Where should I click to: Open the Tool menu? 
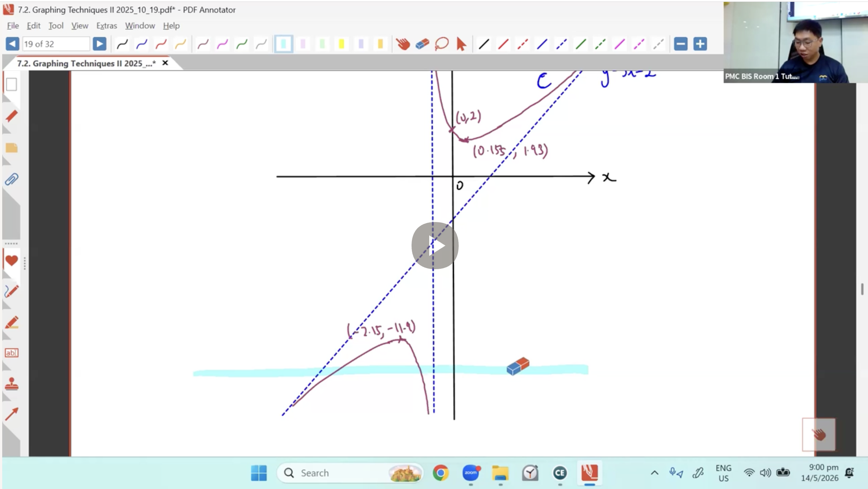tap(56, 26)
